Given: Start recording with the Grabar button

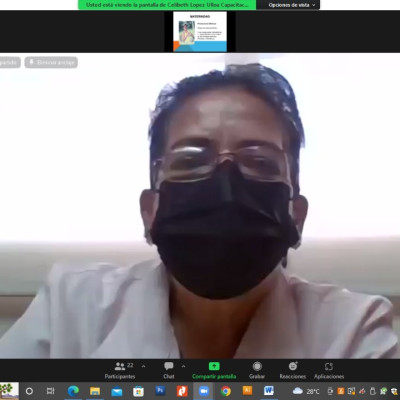Looking at the screenshot, I should [257, 370].
